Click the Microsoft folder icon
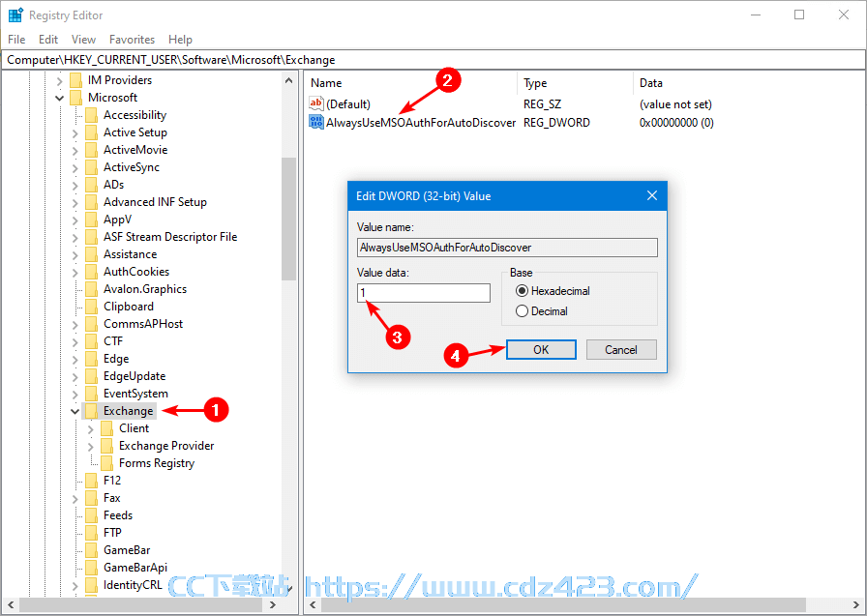867x616 pixels. point(76,98)
